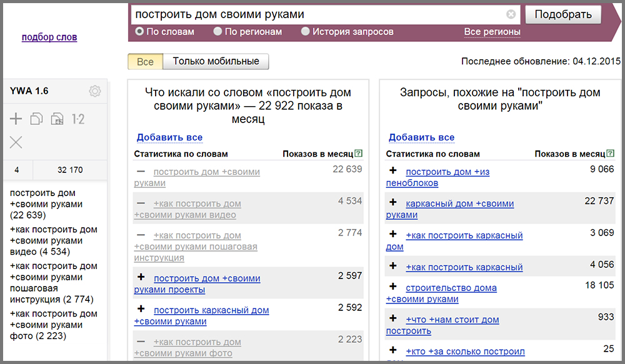
Task: Select the История запросов radio option
Action: (305, 31)
